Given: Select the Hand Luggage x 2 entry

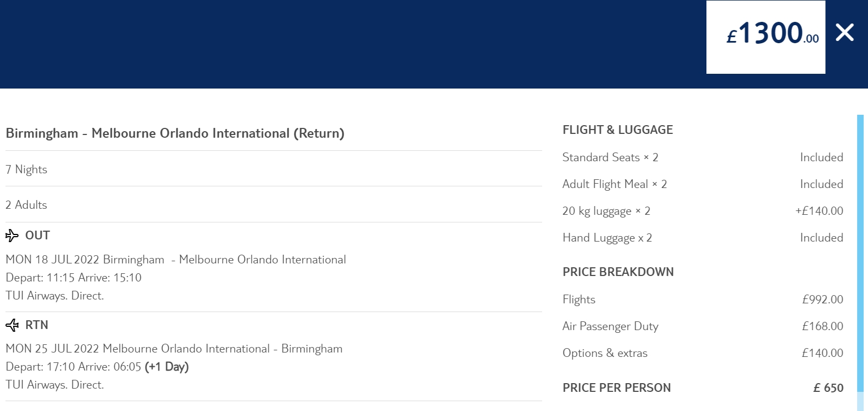Looking at the screenshot, I should click(x=607, y=238).
